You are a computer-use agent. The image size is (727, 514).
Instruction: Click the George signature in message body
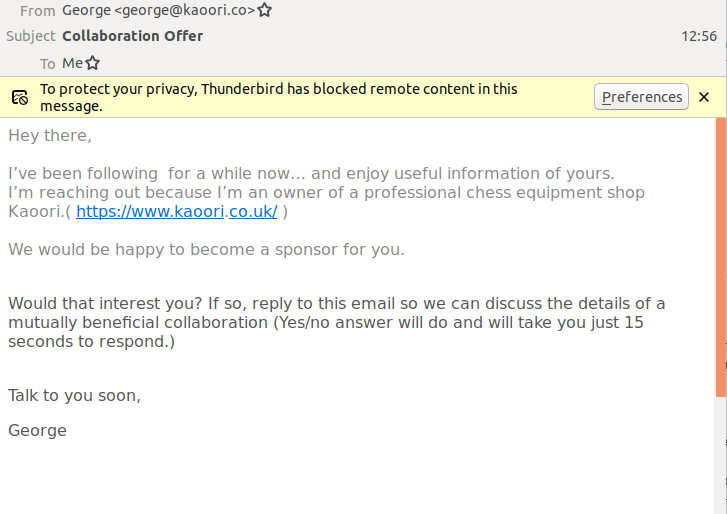coord(37,431)
